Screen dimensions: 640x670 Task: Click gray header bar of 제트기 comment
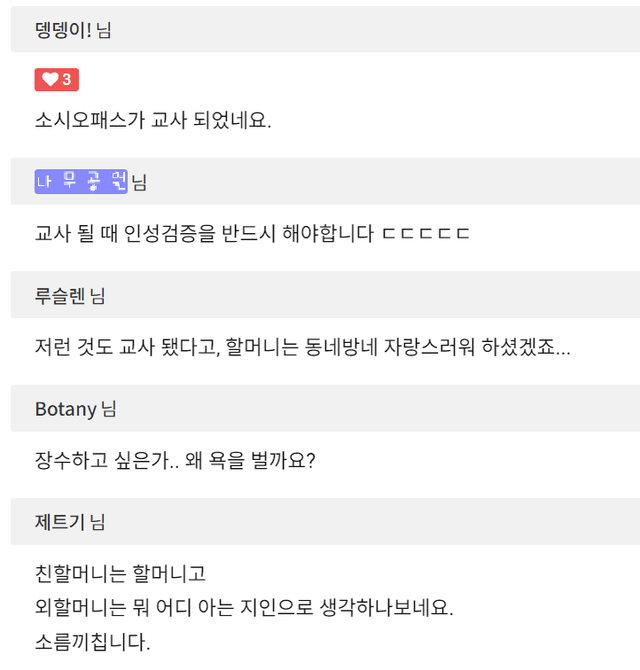325,521
